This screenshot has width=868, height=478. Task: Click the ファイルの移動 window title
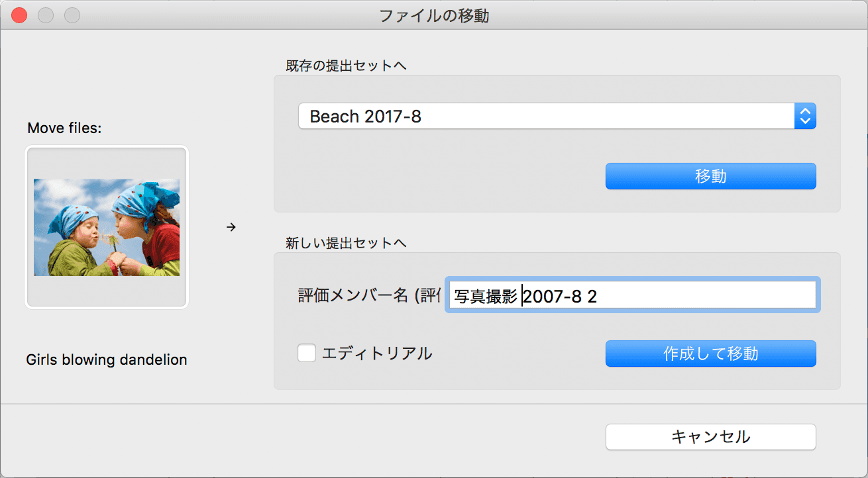point(434,15)
